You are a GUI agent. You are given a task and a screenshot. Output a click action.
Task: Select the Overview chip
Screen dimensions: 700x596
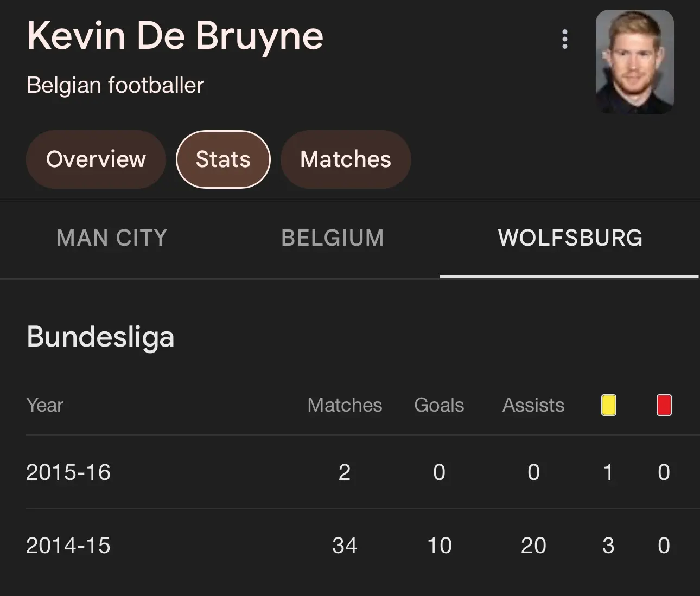tap(96, 159)
